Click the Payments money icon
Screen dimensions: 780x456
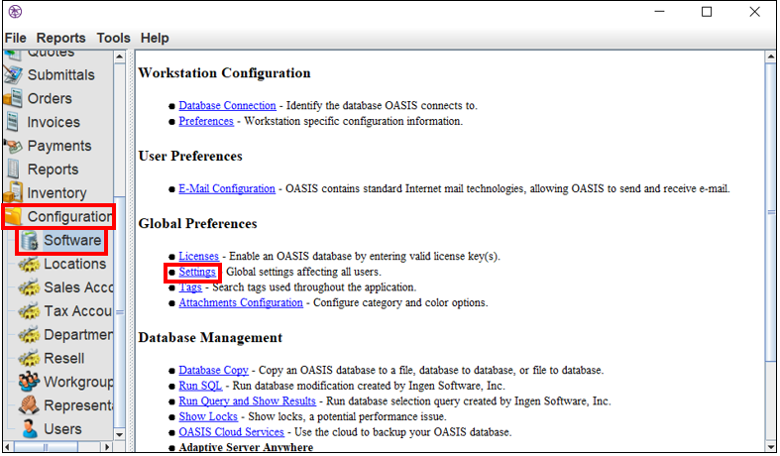[13, 146]
